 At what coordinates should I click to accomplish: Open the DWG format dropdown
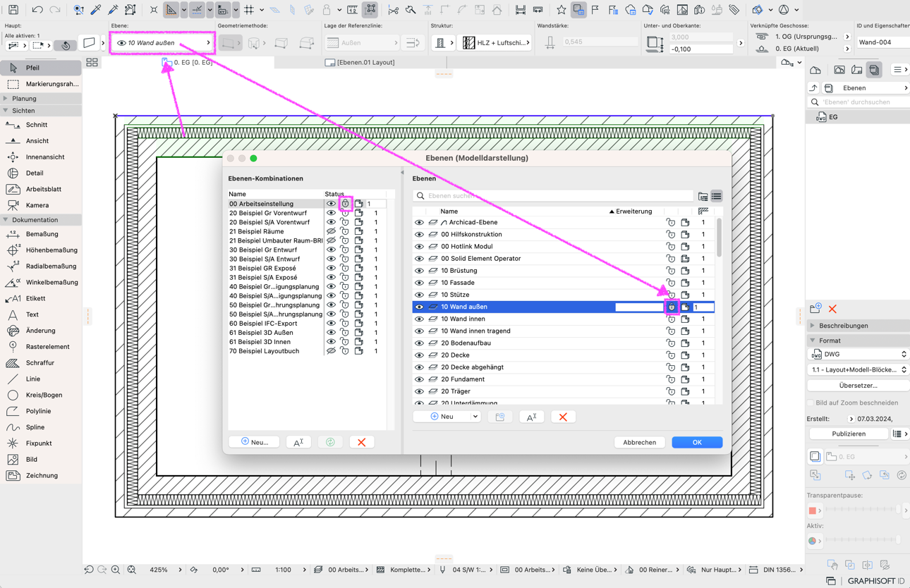coord(859,355)
